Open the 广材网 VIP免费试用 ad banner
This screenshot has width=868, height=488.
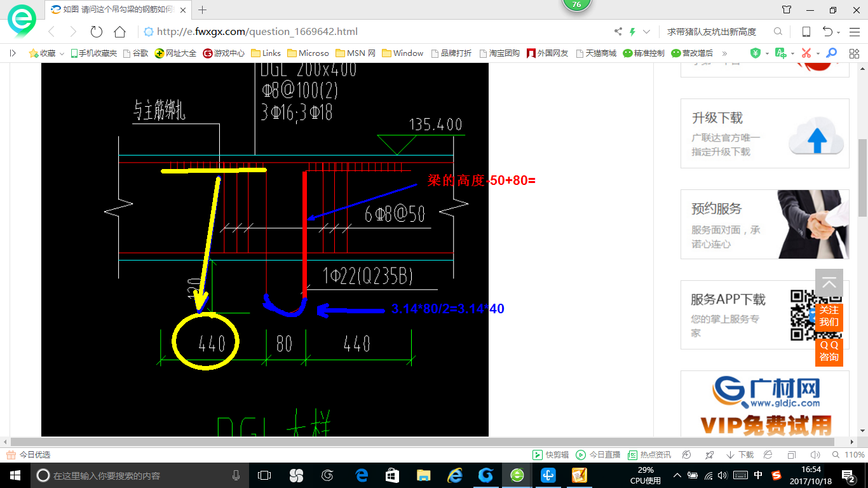[765, 404]
